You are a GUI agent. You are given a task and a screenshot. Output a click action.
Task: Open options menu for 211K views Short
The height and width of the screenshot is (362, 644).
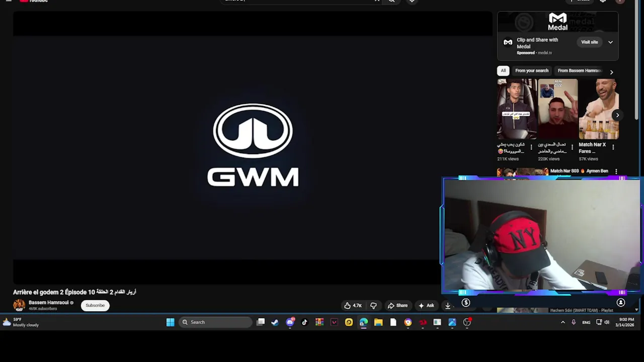[x=531, y=147]
